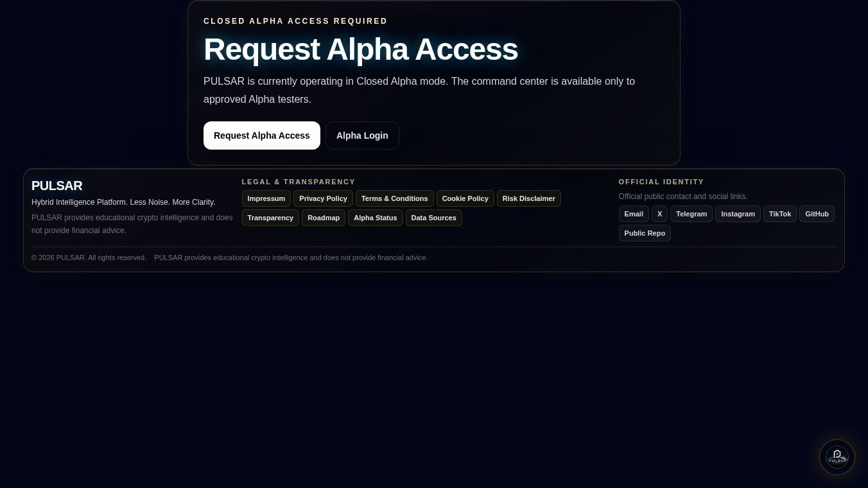The width and height of the screenshot is (868, 488).
Task: Visit the Instagram profile link
Action: 738,214
